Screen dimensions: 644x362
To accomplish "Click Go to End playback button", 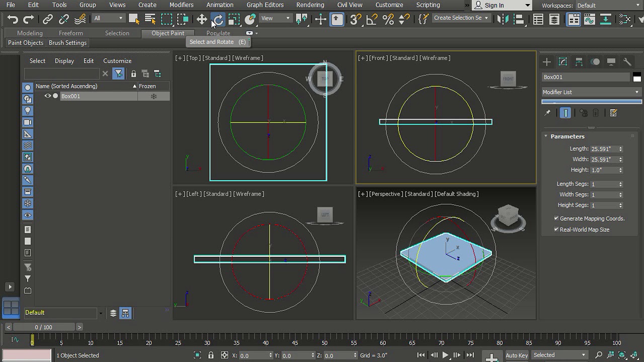I will tap(470, 355).
